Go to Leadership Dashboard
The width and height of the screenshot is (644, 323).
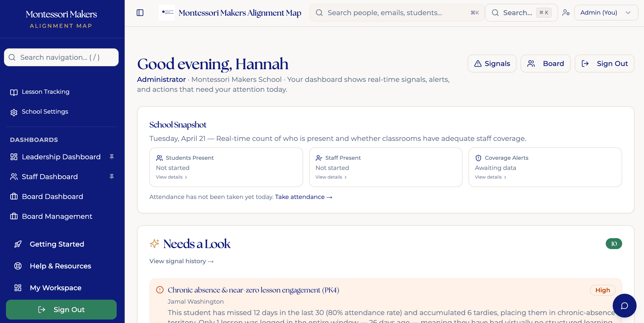61,157
